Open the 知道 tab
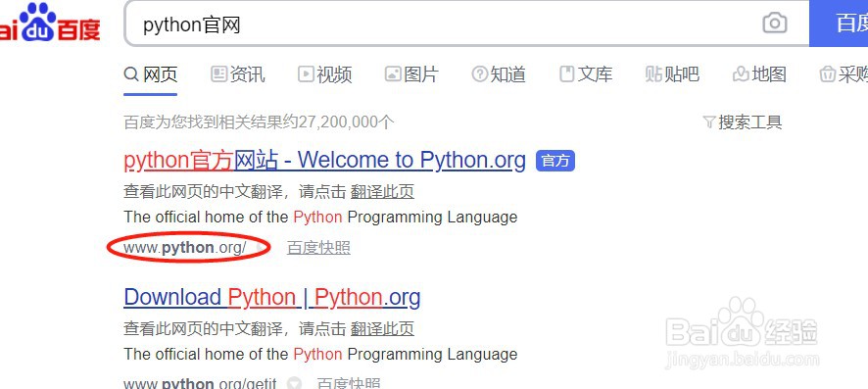 click(499, 74)
